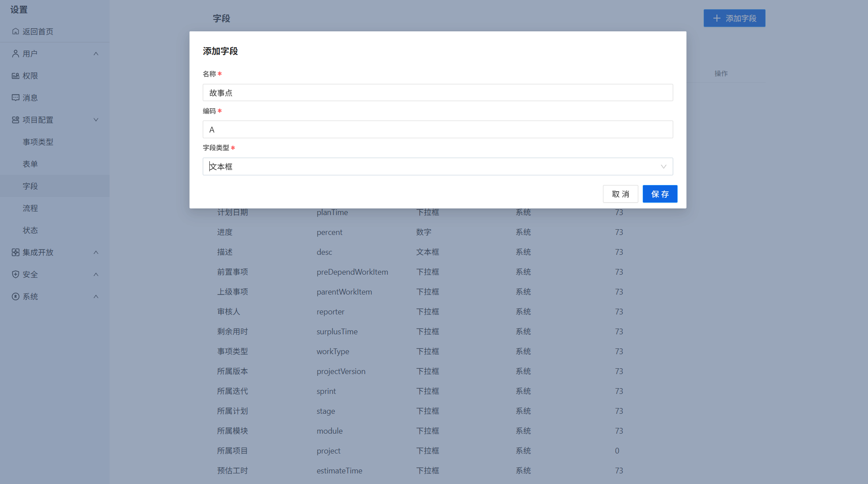868x484 pixels.
Task: Expand the 用户 menu chevron
Action: click(x=96, y=53)
